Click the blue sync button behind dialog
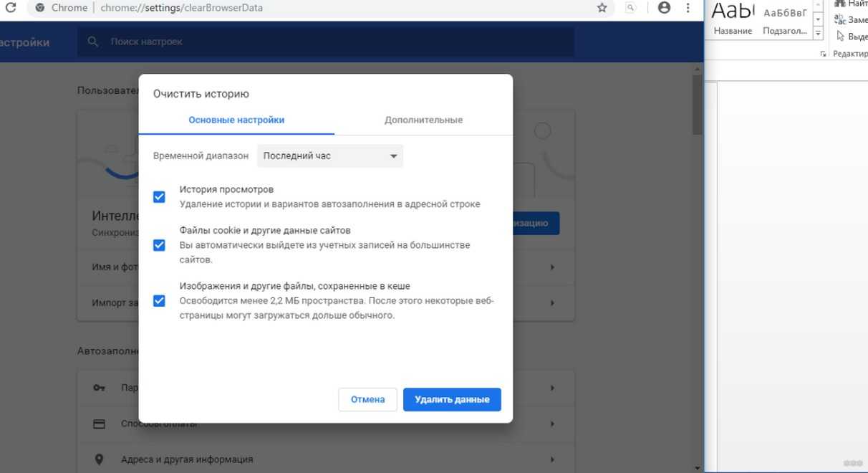 click(x=536, y=223)
